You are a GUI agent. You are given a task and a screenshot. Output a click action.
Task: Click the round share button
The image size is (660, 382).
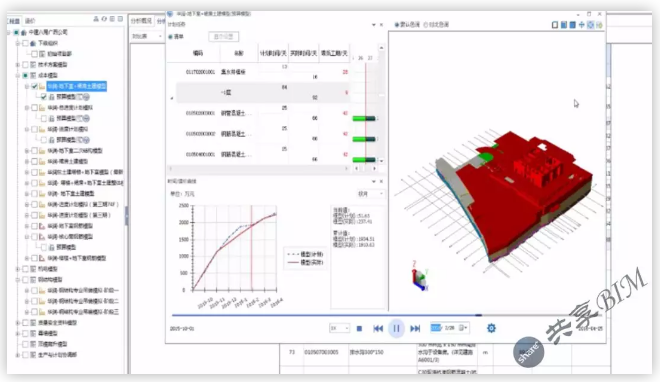coord(528,353)
